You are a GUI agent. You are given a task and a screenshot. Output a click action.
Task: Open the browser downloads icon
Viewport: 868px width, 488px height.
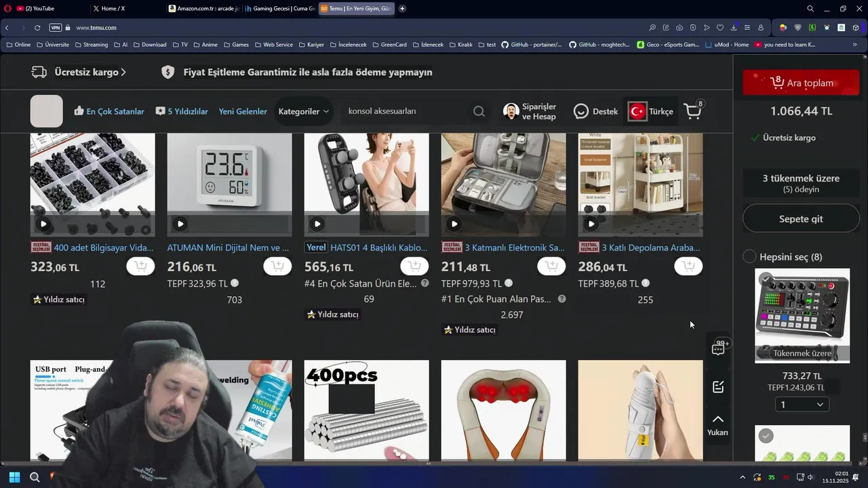pyautogui.click(x=734, y=28)
